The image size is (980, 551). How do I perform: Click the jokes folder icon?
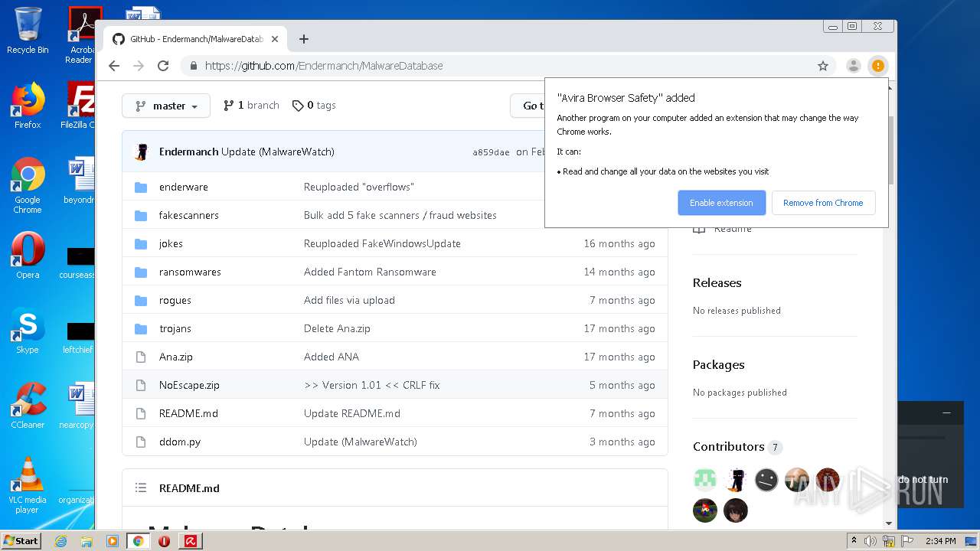point(141,243)
